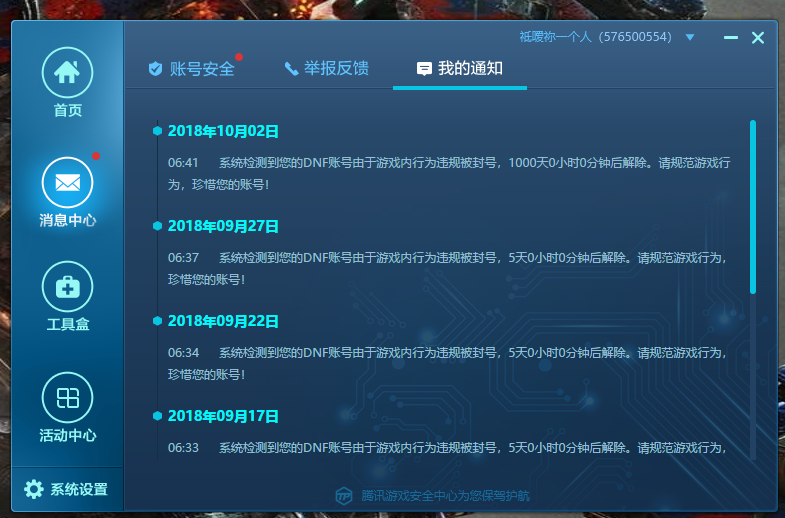Click the timeline dot beside 2018年09月17日
785x518 pixels.
pos(157,416)
